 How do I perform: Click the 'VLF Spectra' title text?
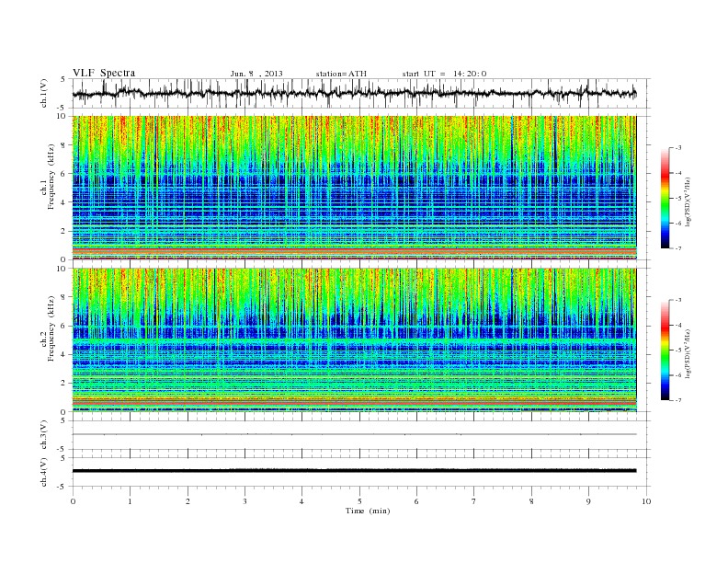pos(104,73)
